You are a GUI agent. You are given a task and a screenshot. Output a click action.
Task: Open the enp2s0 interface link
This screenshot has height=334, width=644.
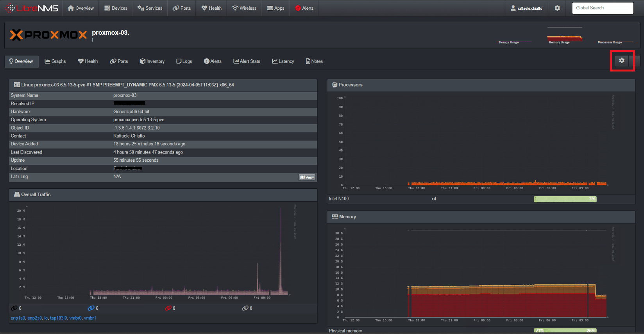tap(34, 318)
